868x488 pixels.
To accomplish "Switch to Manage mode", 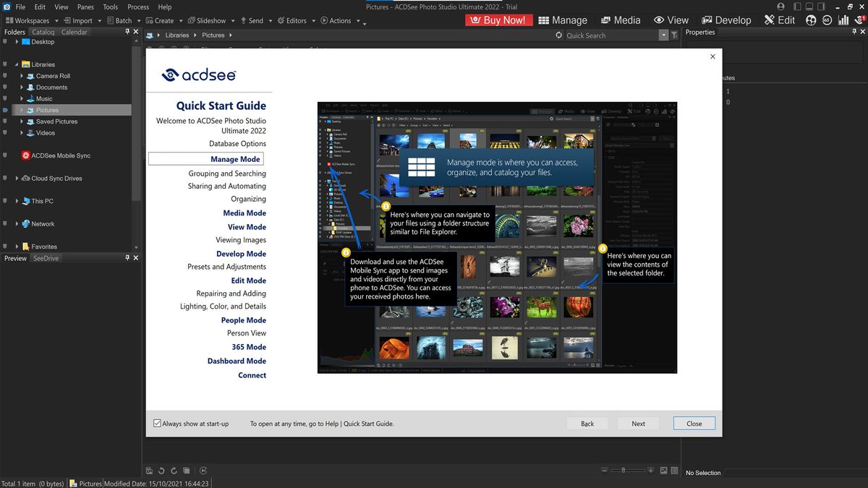I will click(x=563, y=20).
